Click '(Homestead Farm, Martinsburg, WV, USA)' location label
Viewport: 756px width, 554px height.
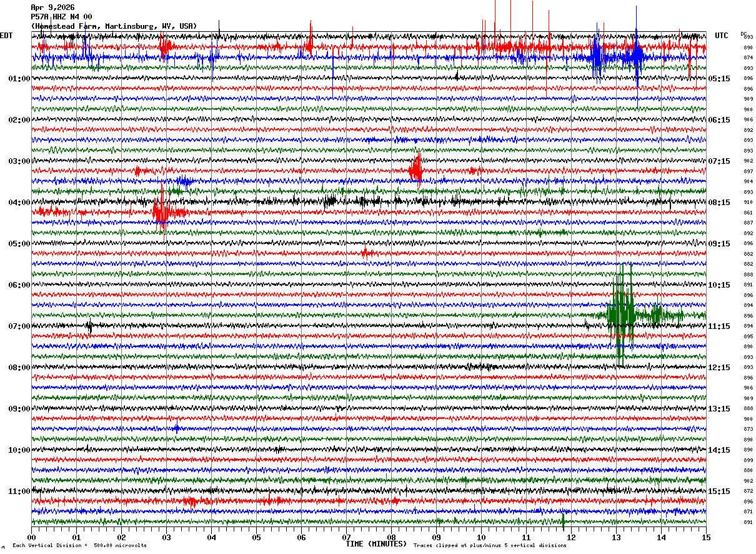(x=114, y=26)
